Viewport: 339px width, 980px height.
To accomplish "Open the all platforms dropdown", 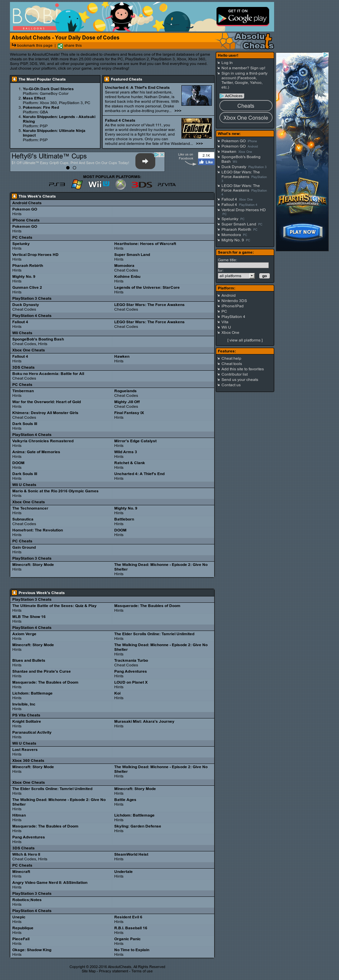I will [236, 276].
